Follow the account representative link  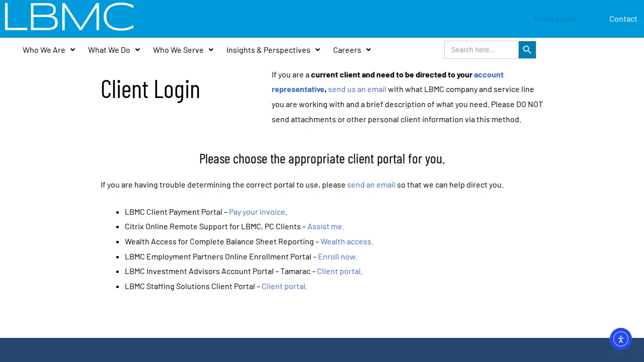click(387, 82)
